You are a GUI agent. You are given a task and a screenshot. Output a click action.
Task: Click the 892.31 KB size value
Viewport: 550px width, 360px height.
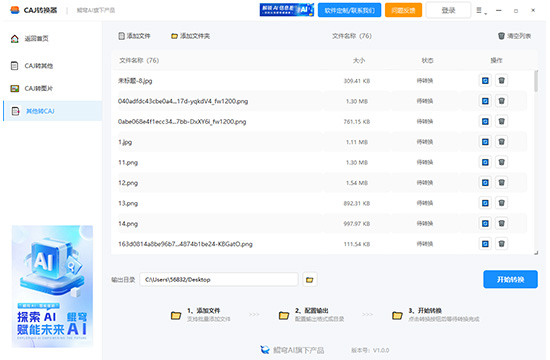pyautogui.click(x=357, y=203)
